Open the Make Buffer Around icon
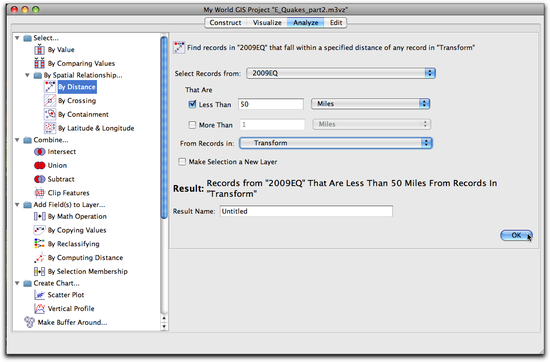The height and width of the screenshot is (362, 550). [x=29, y=322]
